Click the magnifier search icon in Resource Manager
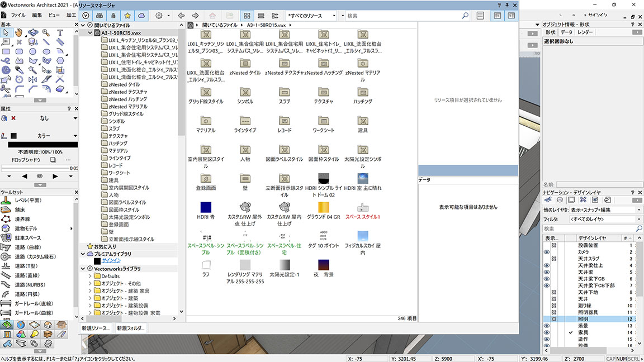The height and width of the screenshot is (362, 644). (x=465, y=16)
